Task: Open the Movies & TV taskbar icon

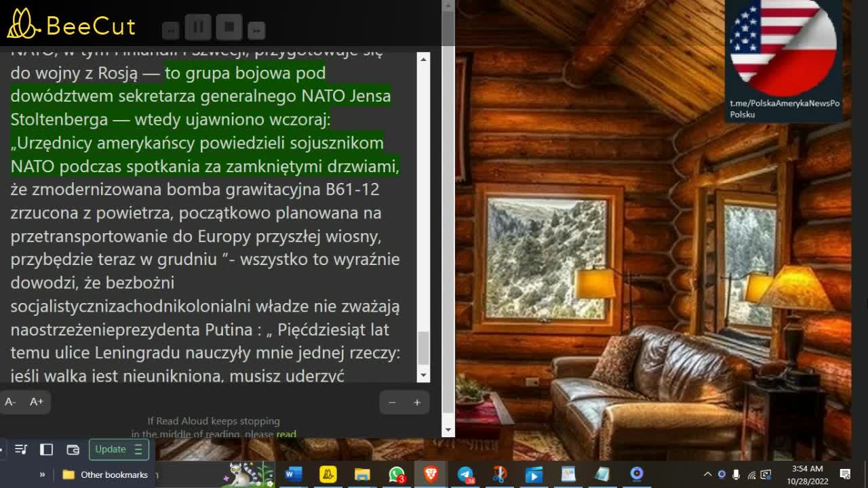Action: pos(534,474)
